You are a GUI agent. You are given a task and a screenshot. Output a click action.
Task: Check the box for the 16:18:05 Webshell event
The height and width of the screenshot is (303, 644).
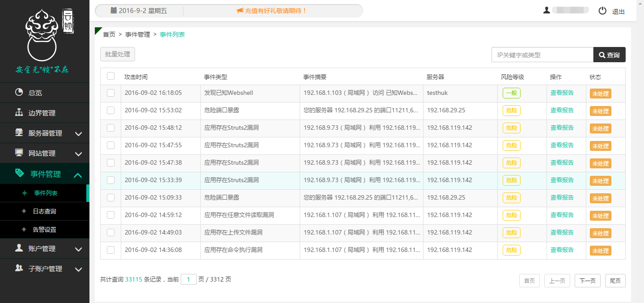point(110,93)
